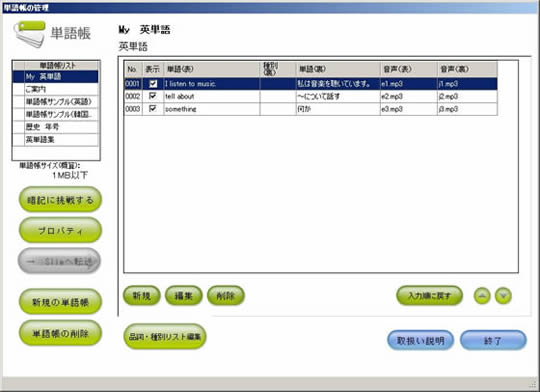Screen dimensions: 540x392
Task: Click the 音声(裏) column header
Action: click(467, 69)
